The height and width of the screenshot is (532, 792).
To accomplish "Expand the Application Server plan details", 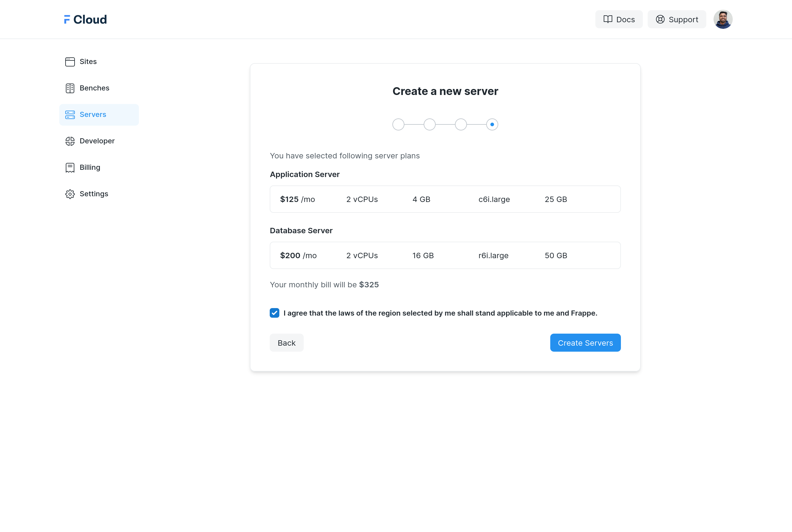I will 445,199.
